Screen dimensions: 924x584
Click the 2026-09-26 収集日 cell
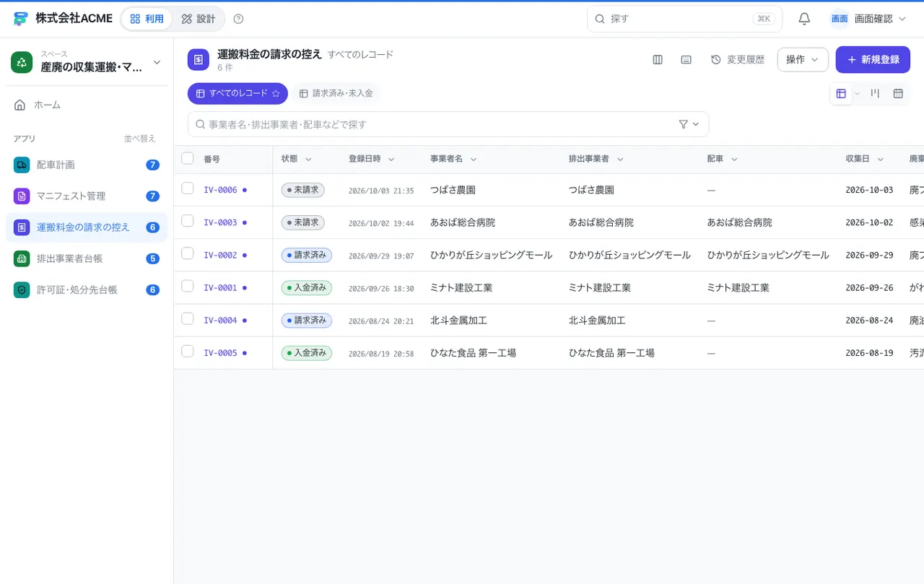pyautogui.click(x=869, y=287)
